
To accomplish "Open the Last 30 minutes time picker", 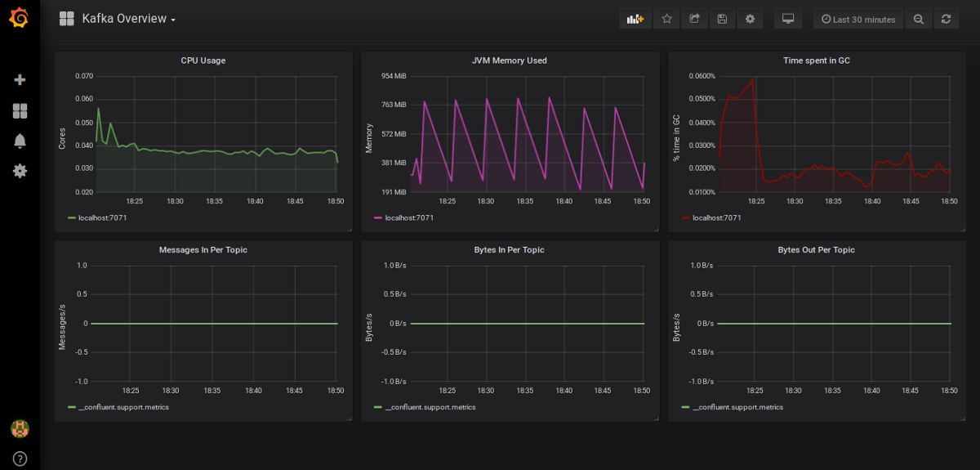I will tap(858, 19).
